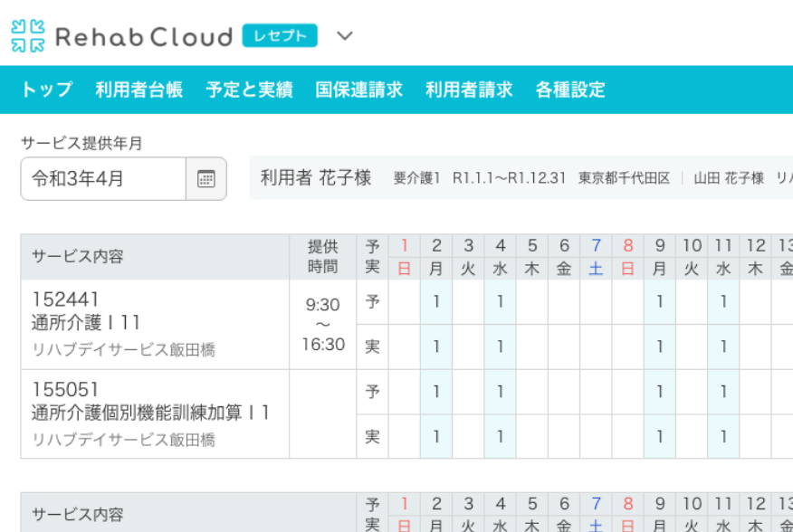793x532 pixels.
Task: Click the Rehab Cloud logo icon
Action: [28, 36]
